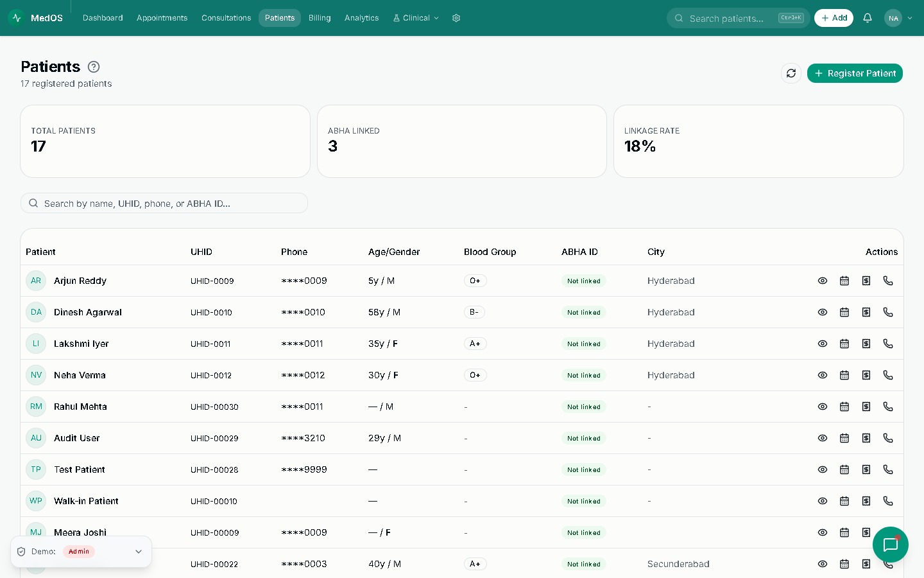This screenshot has width=924, height=578.
Task: View details for Arjun Reddy (eye icon)
Action: (x=823, y=281)
